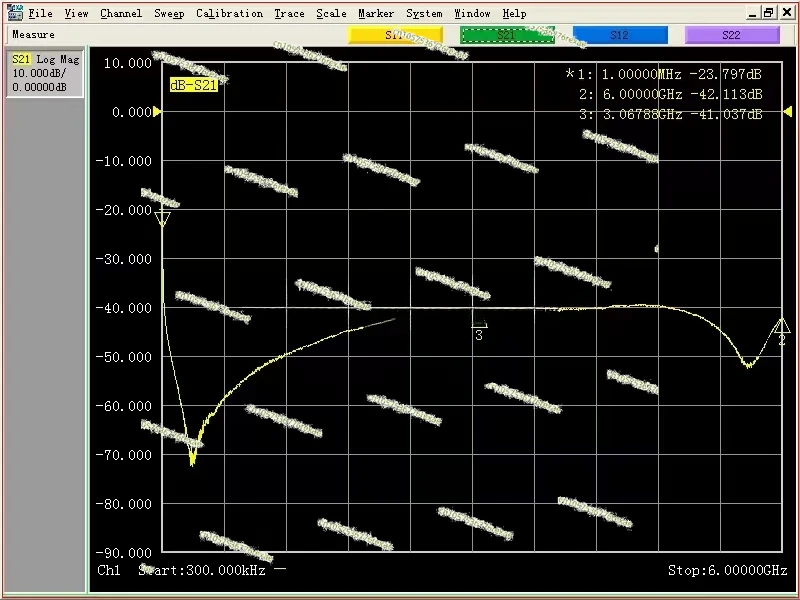Select the purple S22 measurement button

pyautogui.click(x=732, y=35)
